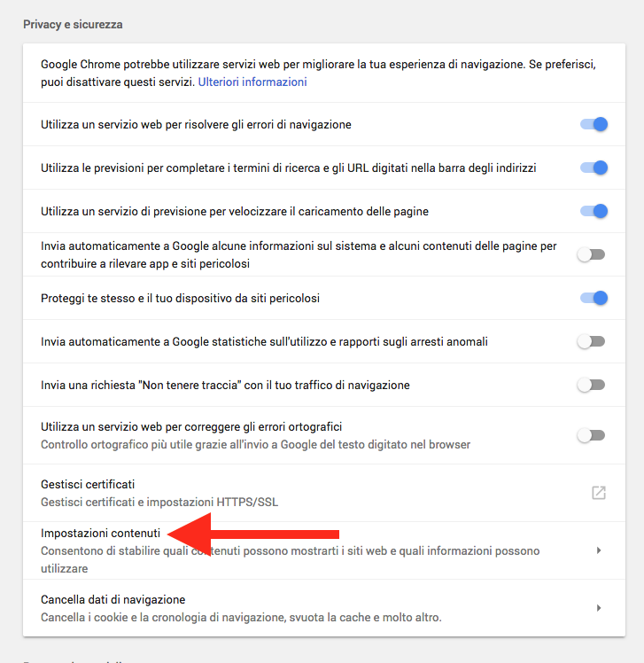This screenshot has height=663, width=644.
Task: Click the spelling correction description text
Action: pyautogui.click(x=255, y=445)
